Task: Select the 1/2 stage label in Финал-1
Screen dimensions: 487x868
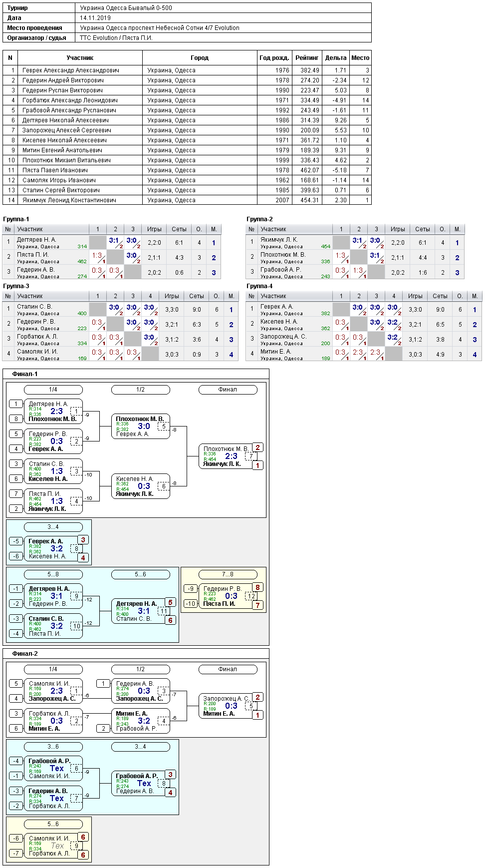Action: [x=140, y=390]
